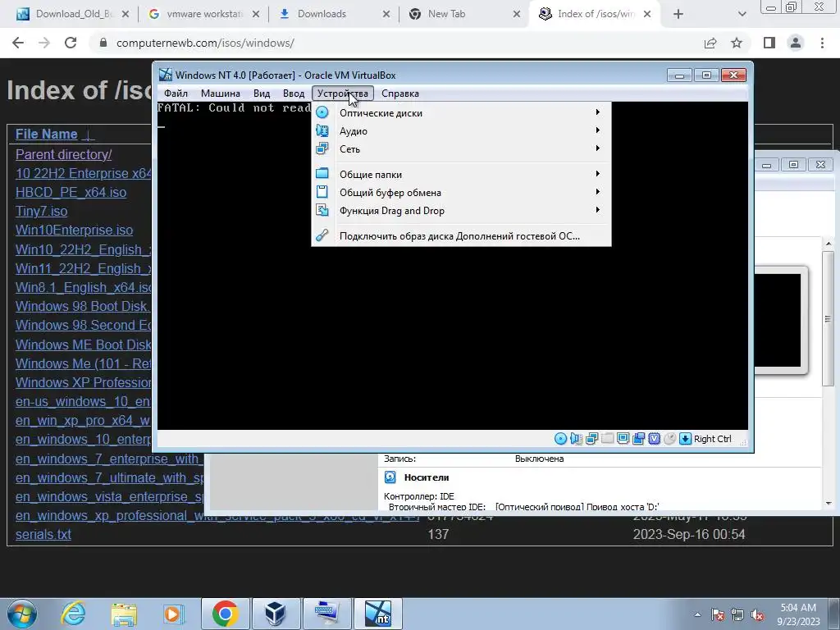The height and width of the screenshot is (630, 840).
Task: Open HBCD_PE_x64.iso link
Action: (x=71, y=192)
